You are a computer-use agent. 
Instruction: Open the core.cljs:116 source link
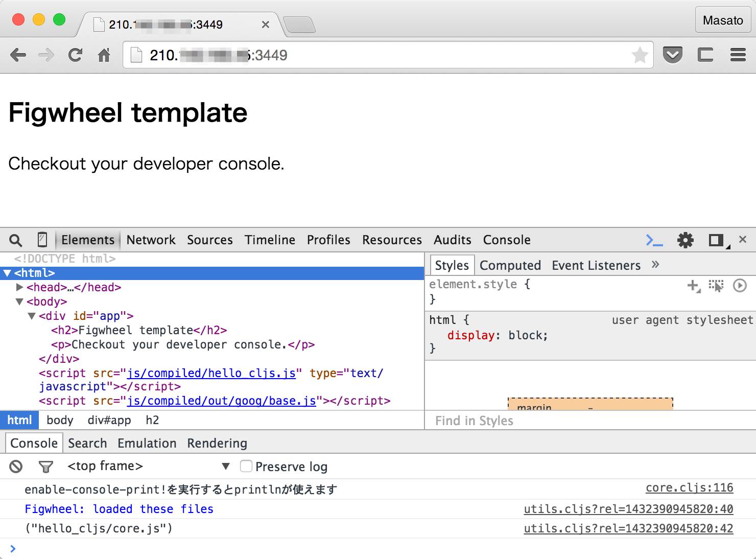click(x=689, y=487)
